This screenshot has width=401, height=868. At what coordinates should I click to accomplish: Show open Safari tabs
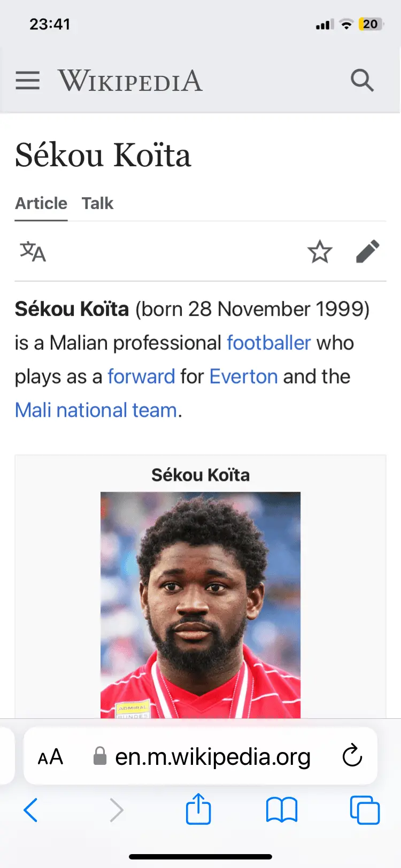(x=365, y=810)
